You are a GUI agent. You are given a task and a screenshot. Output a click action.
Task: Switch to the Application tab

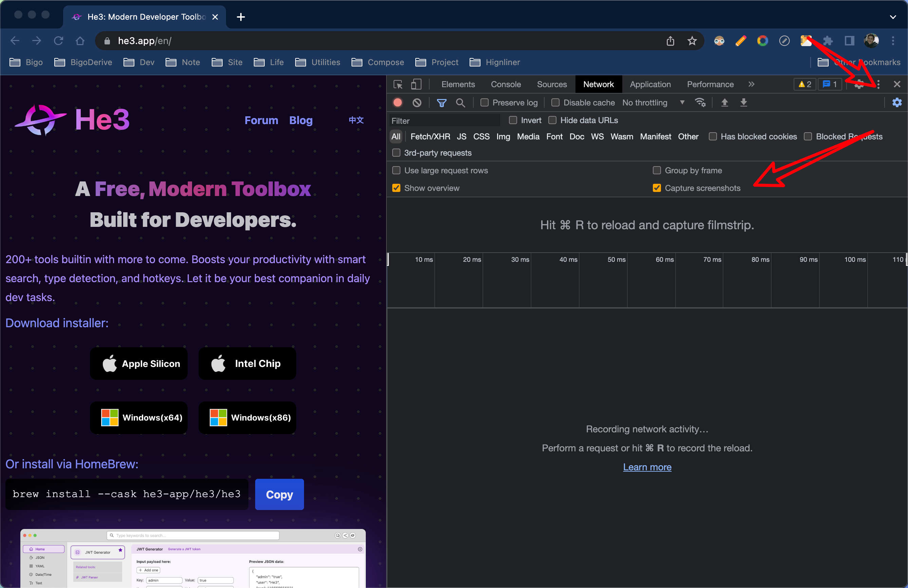click(x=650, y=84)
